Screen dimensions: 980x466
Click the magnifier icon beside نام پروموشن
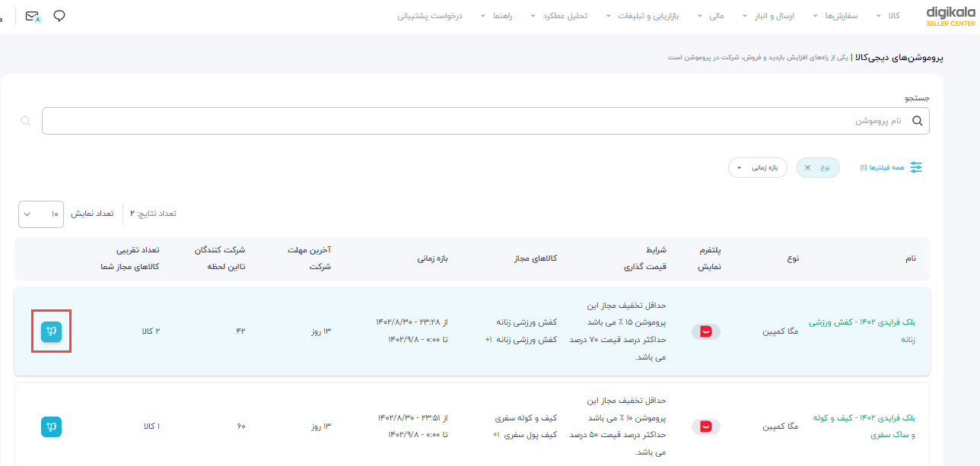(x=917, y=121)
